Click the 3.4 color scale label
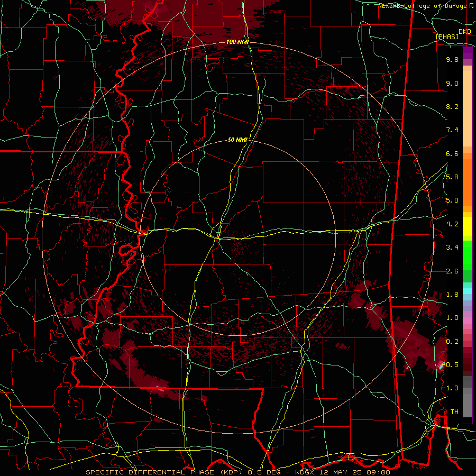This screenshot has height=476, width=476. click(452, 248)
